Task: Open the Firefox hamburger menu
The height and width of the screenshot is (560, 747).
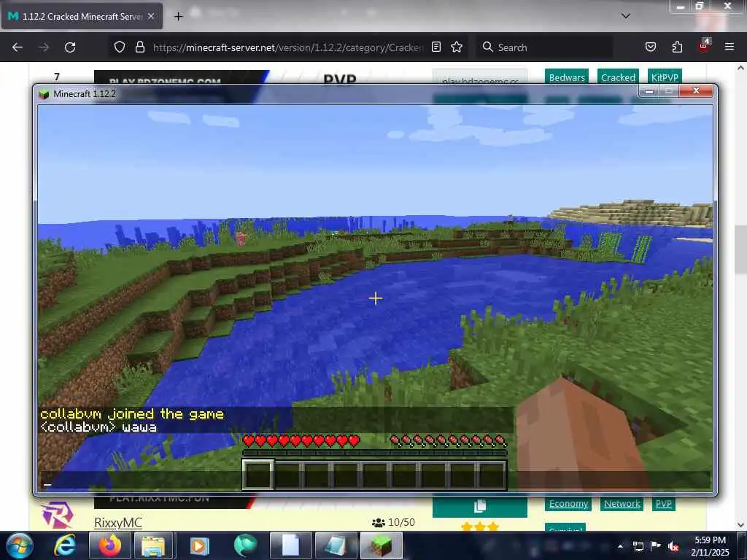Action: coord(729,47)
